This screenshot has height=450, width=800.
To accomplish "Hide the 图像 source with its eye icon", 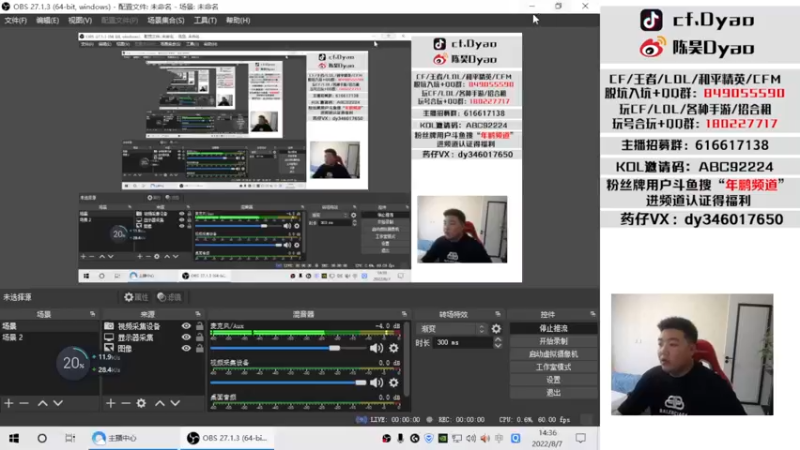I will point(186,348).
